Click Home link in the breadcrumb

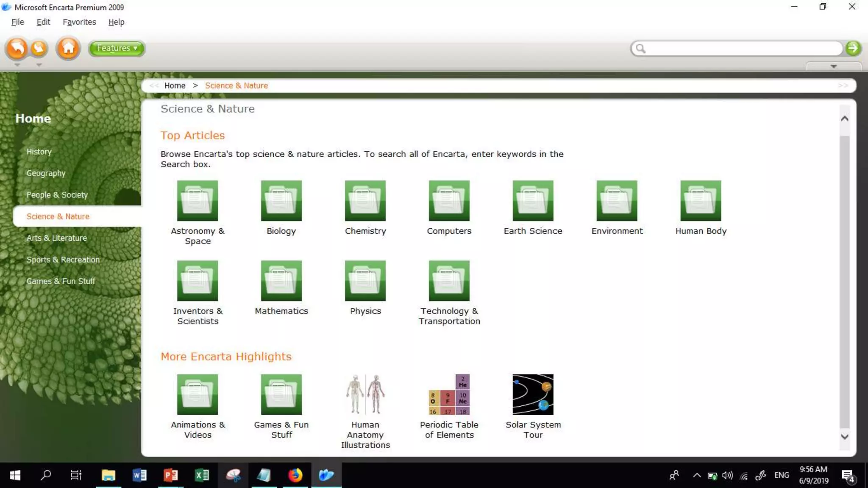coord(175,86)
